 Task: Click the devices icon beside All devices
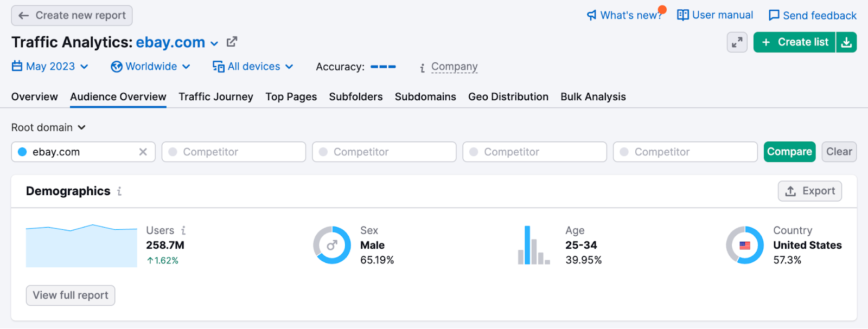pyautogui.click(x=219, y=67)
